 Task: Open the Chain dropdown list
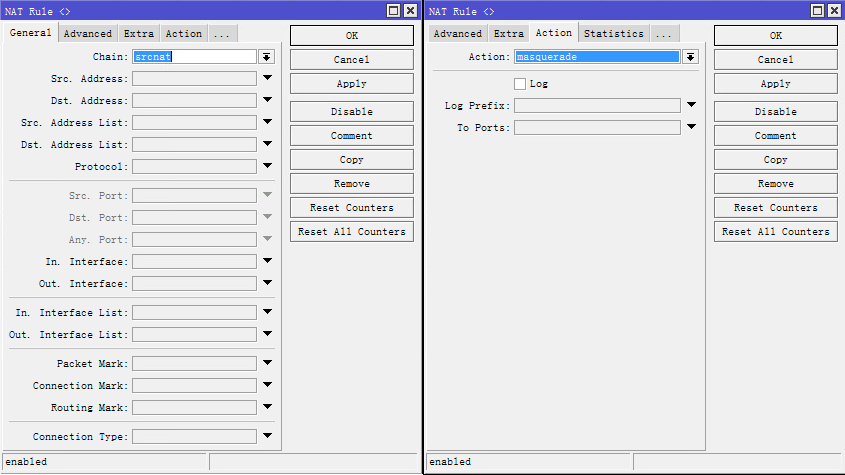[266, 57]
